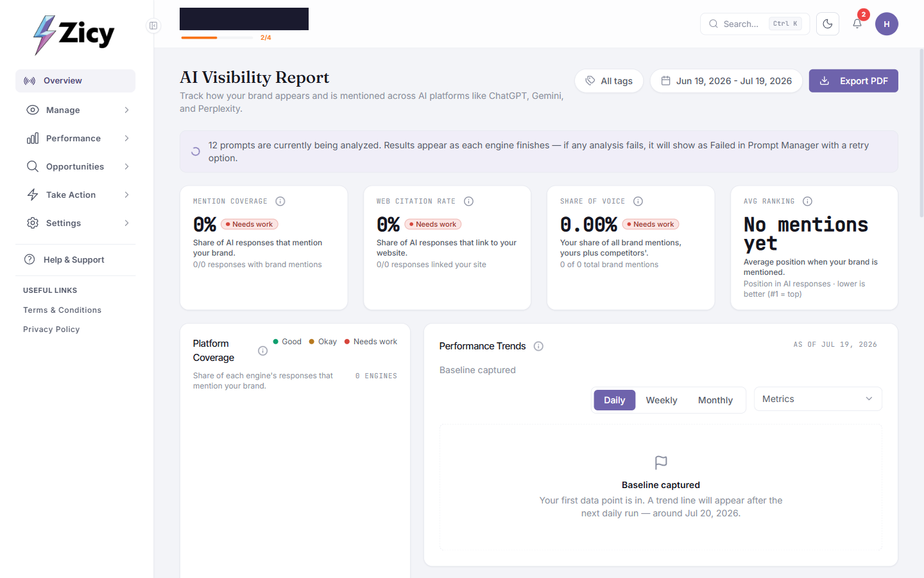
Task: Click Avg Ranking info icon
Action: 808,201
